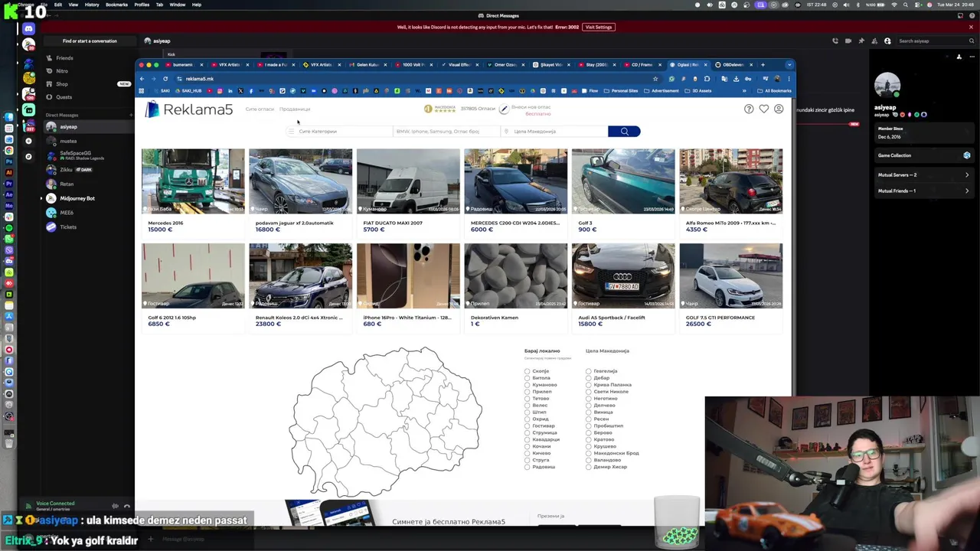
Task: Open the Game Collection section in profile
Action: [923, 155]
